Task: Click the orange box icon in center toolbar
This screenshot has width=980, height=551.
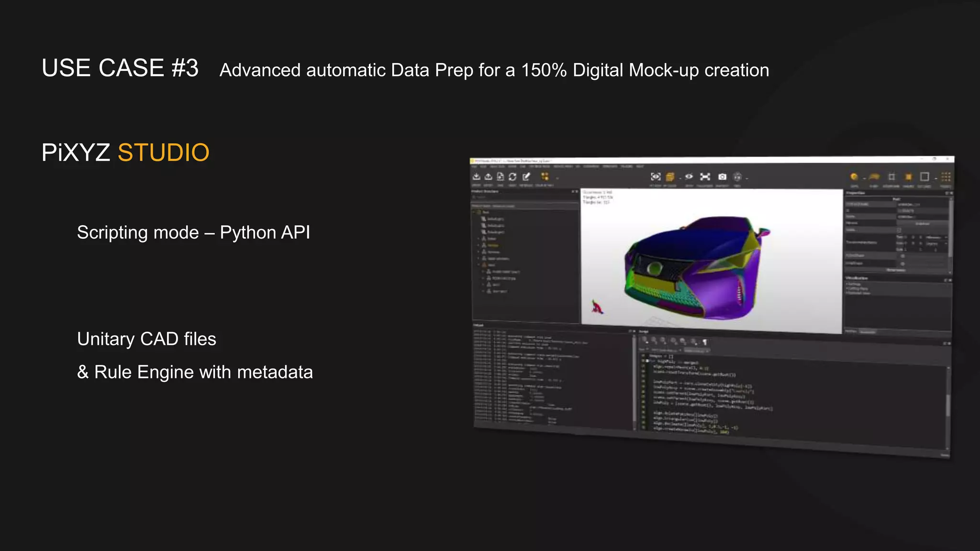Action: point(670,177)
